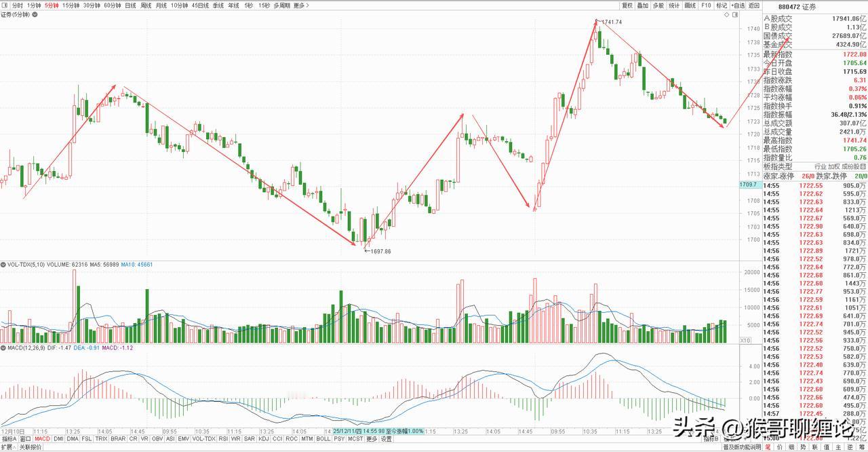
Task: Select the 15秒 period
Action: (264, 5)
